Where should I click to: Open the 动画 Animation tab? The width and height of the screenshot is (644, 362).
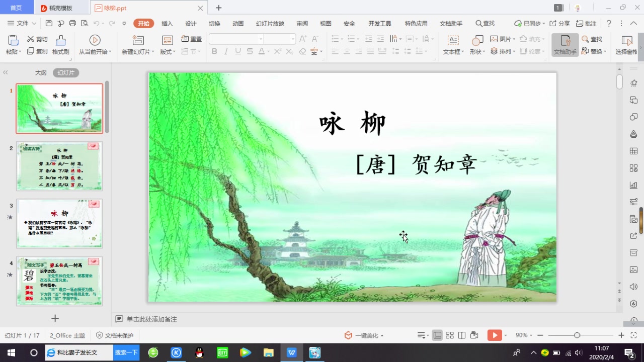(x=238, y=23)
